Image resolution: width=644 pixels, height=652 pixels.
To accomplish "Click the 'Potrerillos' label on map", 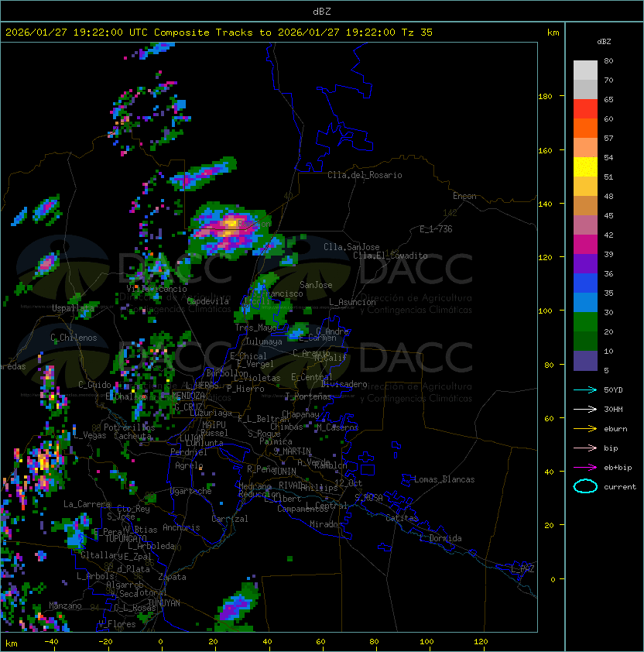I will coord(129,427).
